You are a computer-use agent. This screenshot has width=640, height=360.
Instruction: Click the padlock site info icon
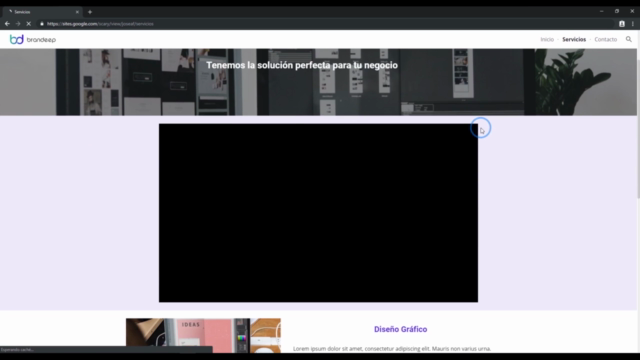click(42, 24)
